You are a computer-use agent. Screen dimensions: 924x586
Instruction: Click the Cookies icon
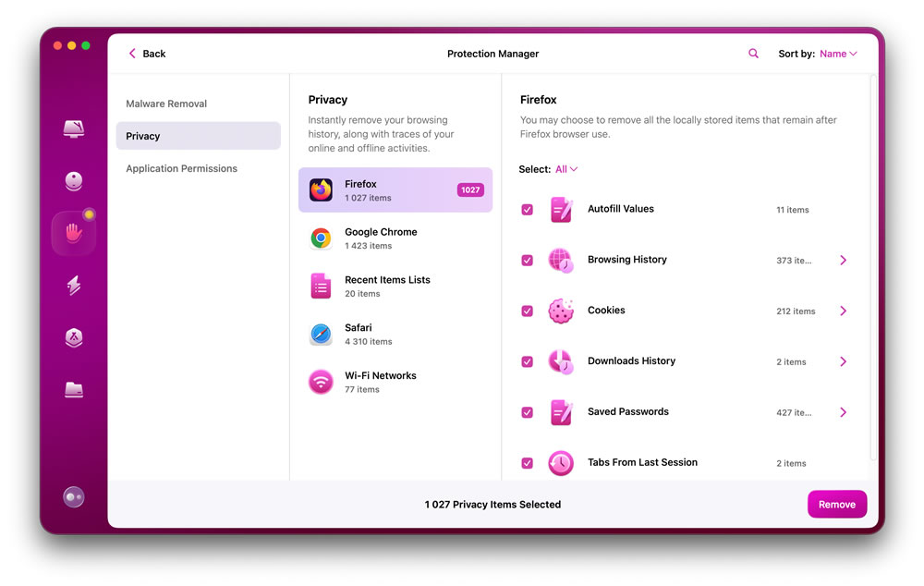coord(561,311)
